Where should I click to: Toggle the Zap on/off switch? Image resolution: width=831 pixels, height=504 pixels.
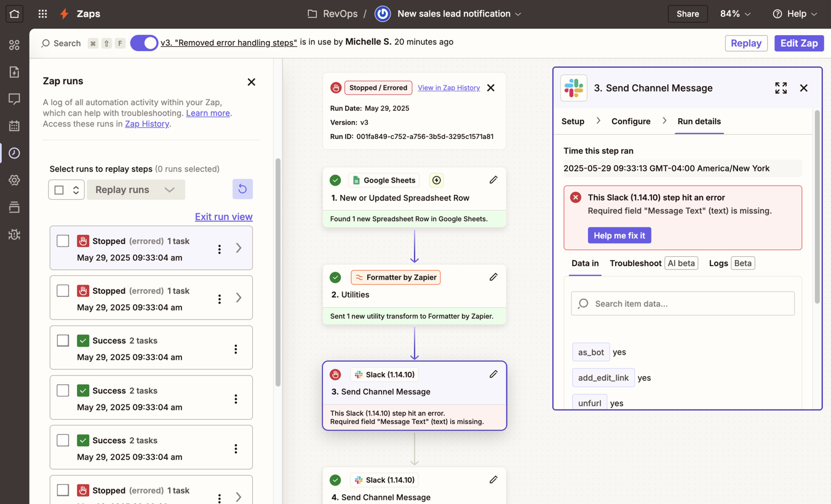point(144,43)
